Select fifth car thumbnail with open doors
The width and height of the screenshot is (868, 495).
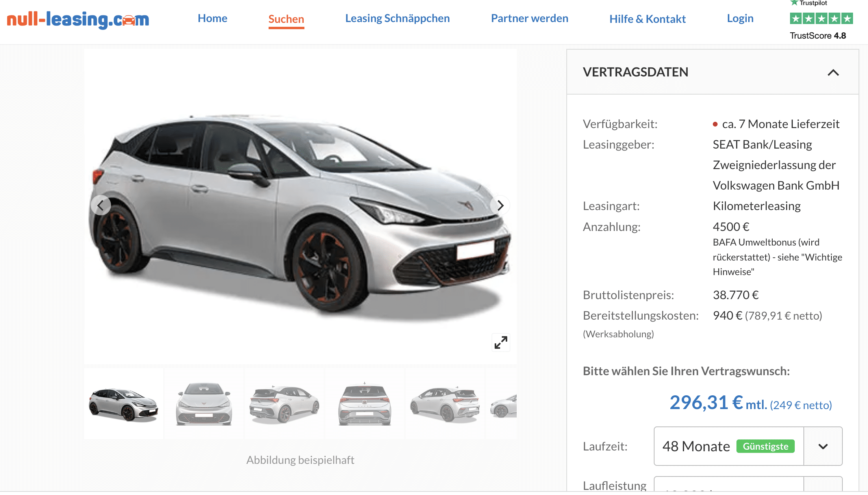(x=445, y=404)
